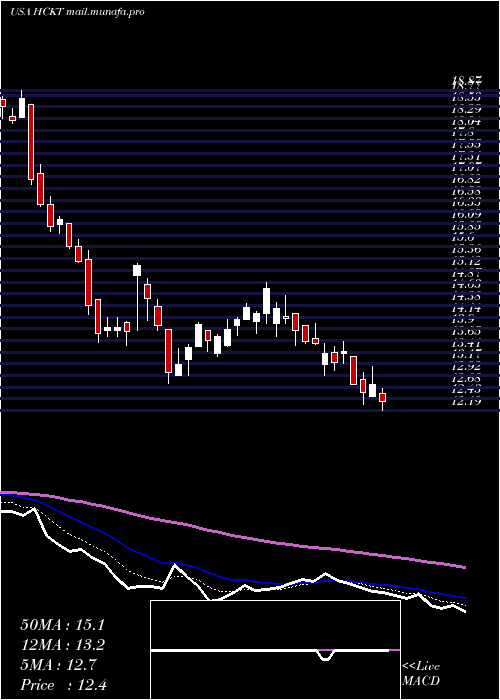Click the 13.41 price axis label
This screenshot has height=700, width=500.
coord(467,344)
